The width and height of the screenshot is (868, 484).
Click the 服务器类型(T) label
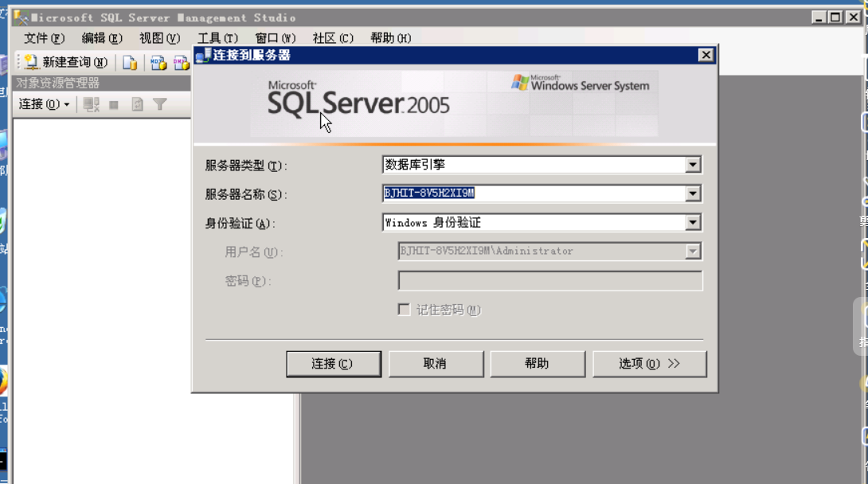click(246, 166)
